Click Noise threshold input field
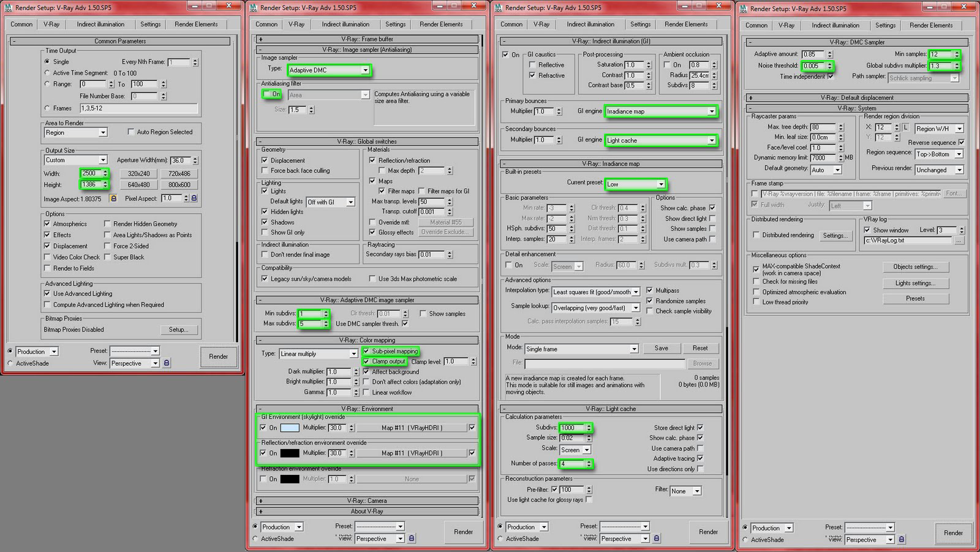 coord(813,66)
